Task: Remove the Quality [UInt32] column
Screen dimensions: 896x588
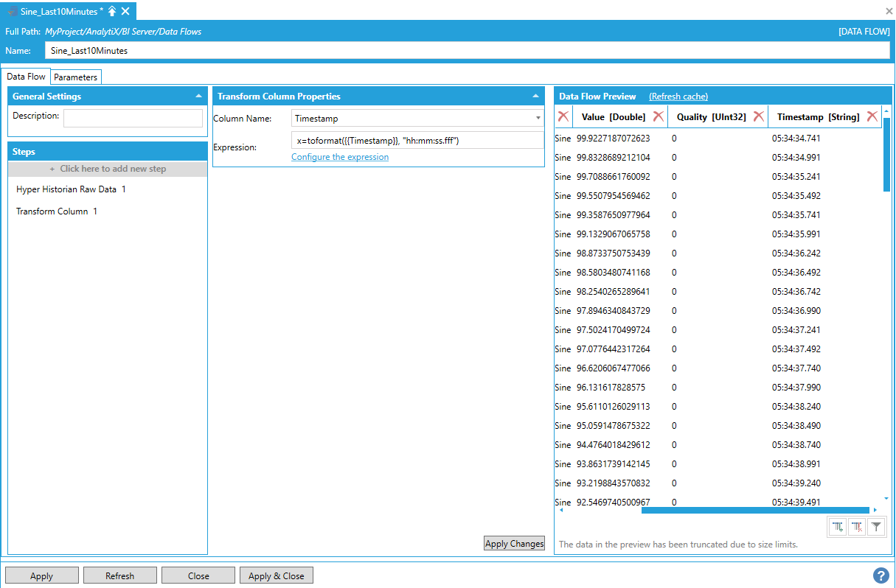Action: click(758, 116)
